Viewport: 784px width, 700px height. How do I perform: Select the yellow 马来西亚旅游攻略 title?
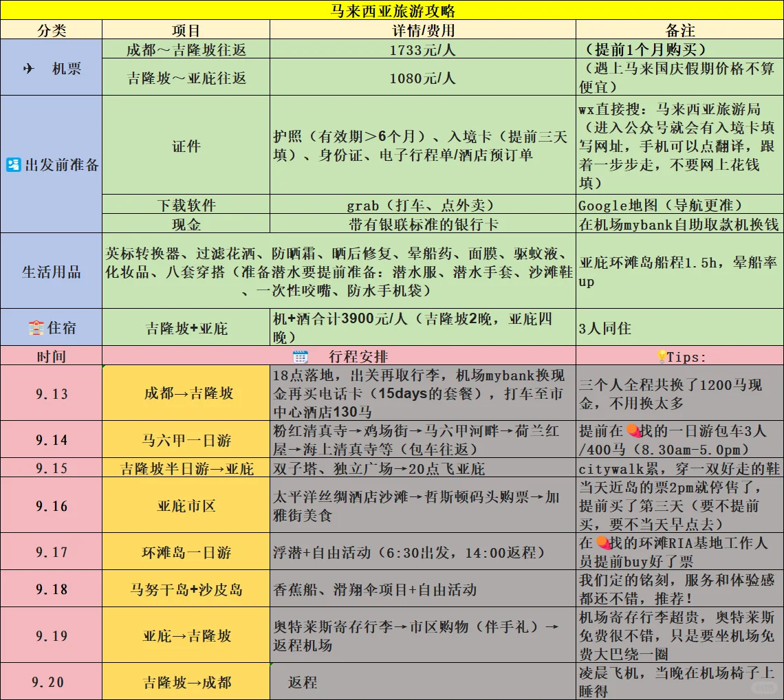coord(392,10)
